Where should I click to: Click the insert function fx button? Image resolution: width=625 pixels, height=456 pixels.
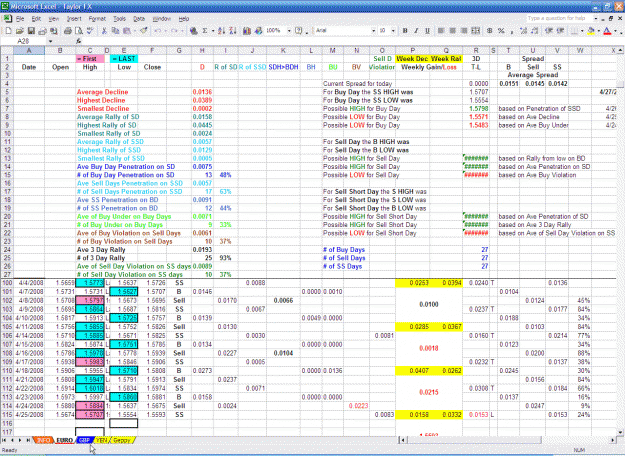(79, 41)
